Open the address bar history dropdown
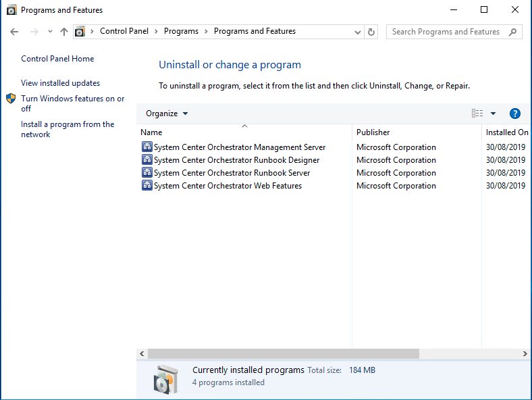This screenshot has height=400, width=532. 358,32
